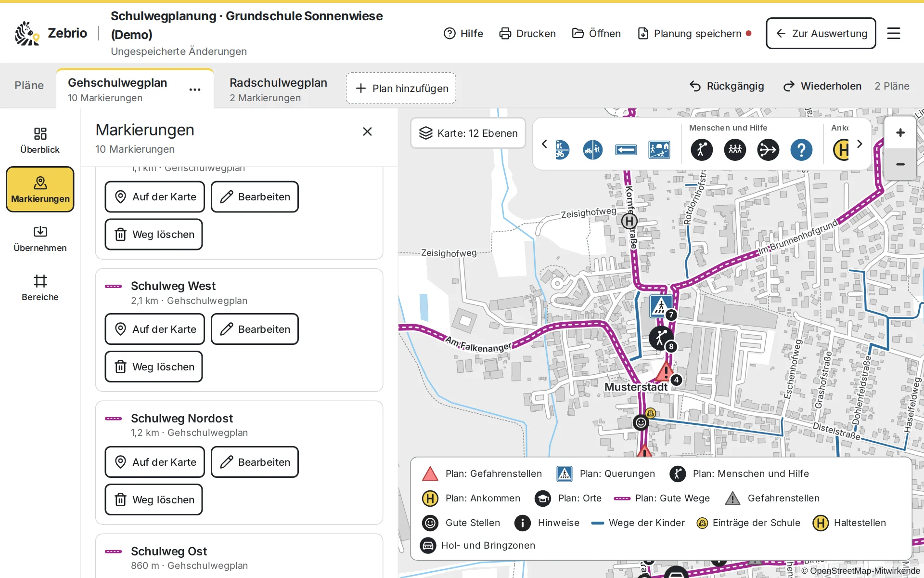Open the Übernehmen sidebar section
The image size is (924, 578).
pos(40,238)
